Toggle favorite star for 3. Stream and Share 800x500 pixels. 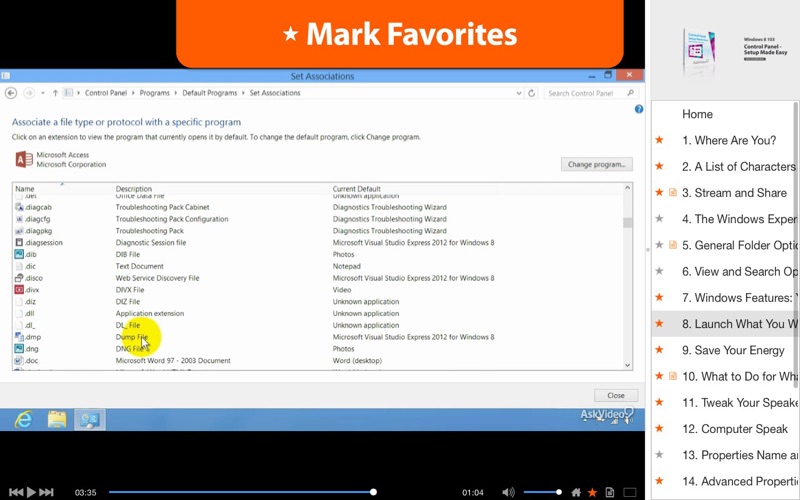click(x=659, y=192)
